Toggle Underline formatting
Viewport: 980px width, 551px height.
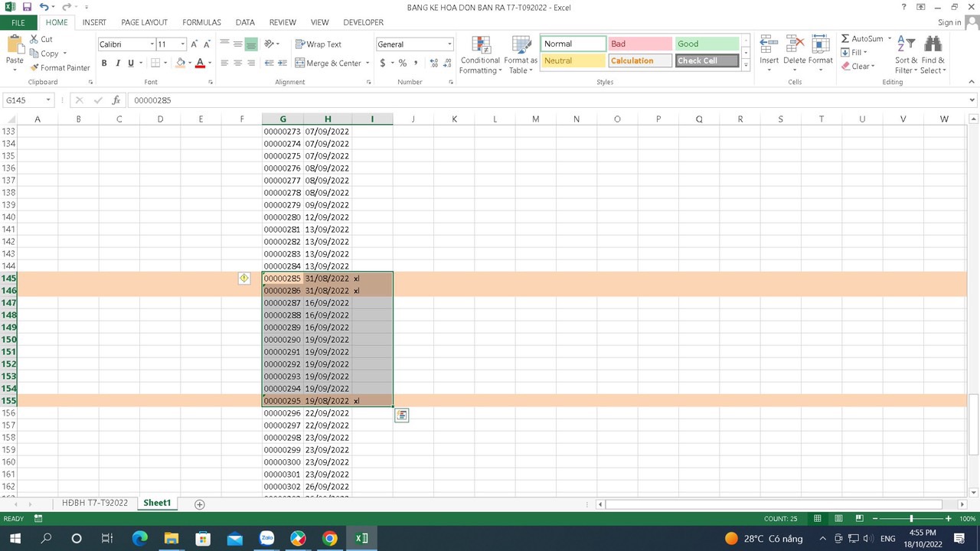pos(131,64)
